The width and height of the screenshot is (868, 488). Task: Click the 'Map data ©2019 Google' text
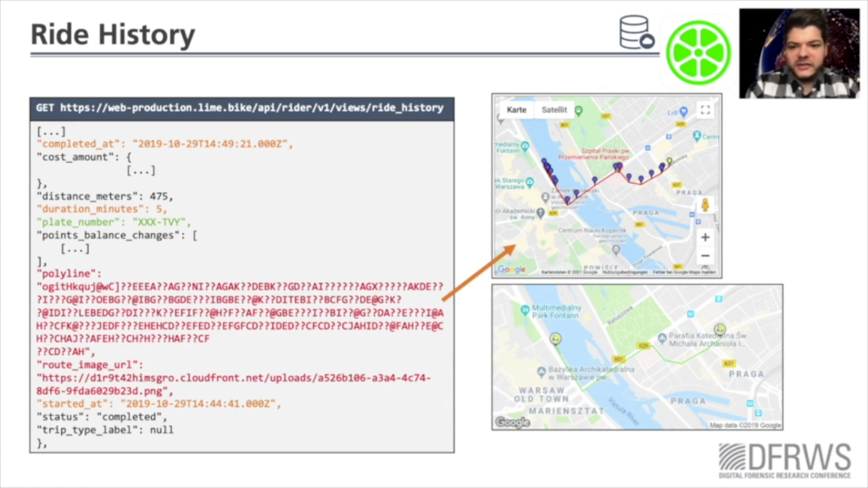click(x=745, y=425)
